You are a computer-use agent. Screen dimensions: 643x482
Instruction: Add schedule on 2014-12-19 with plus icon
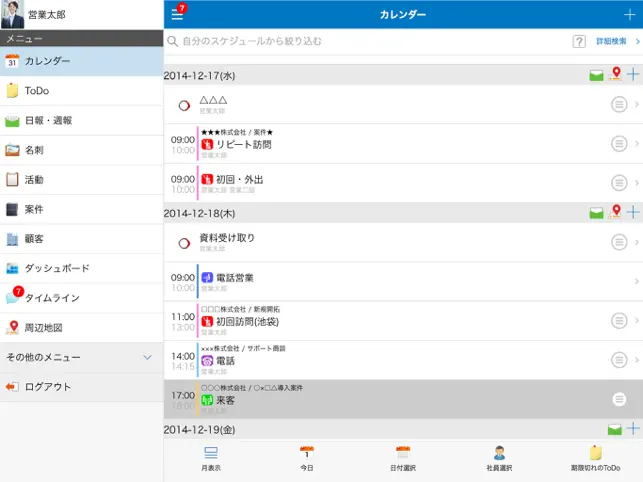(633, 428)
